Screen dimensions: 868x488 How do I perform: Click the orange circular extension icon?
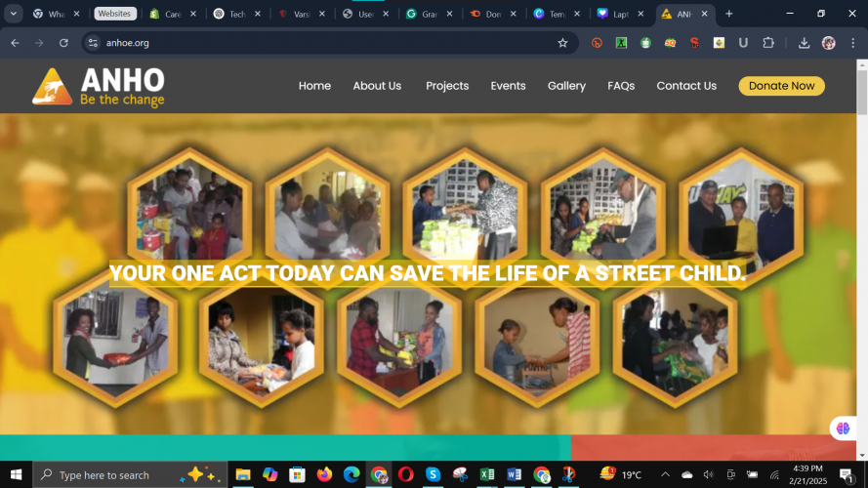click(x=597, y=43)
